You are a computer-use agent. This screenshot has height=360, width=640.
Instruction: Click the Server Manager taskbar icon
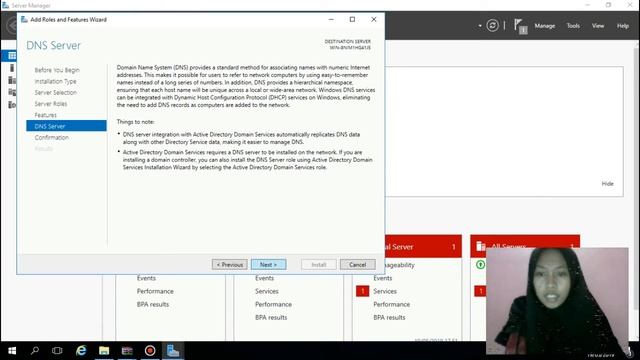click(173, 351)
